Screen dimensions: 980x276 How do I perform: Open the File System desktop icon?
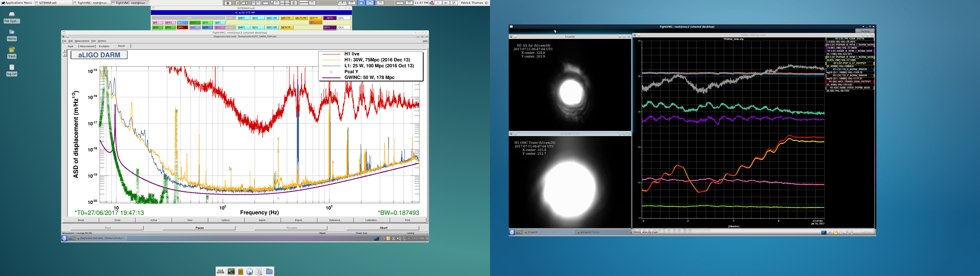point(11,15)
